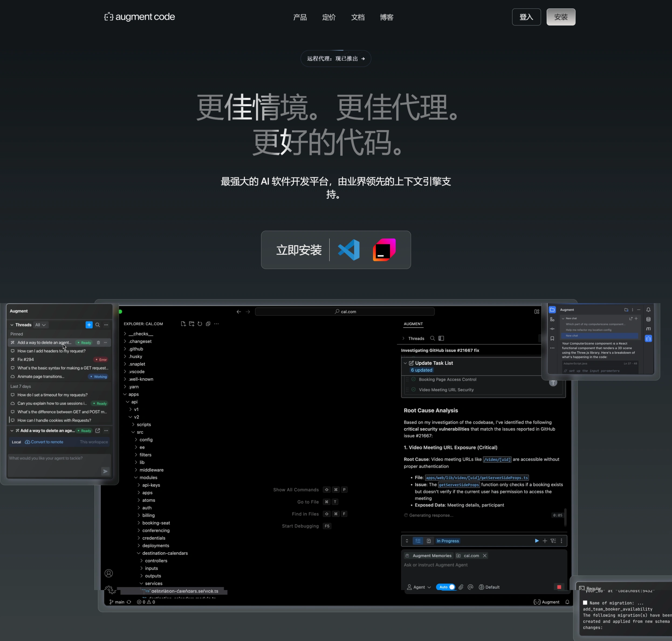This screenshot has height=641, width=672.
Task: Start a new thread with the plus icon
Action: click(89, 325)
